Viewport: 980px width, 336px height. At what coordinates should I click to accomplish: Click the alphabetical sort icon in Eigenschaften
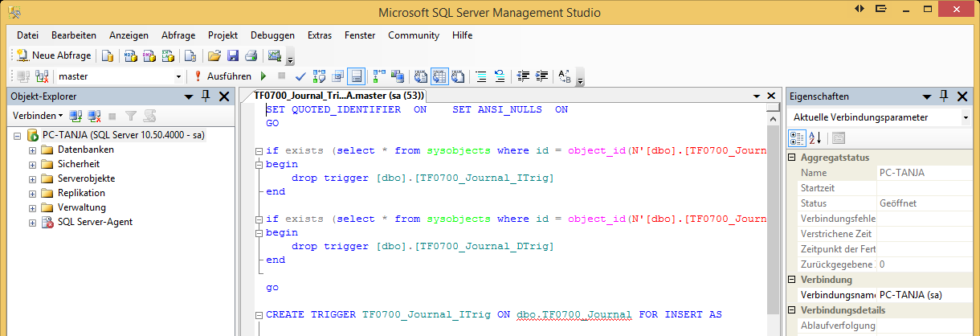pyautogui.click(x=815, y=137)
